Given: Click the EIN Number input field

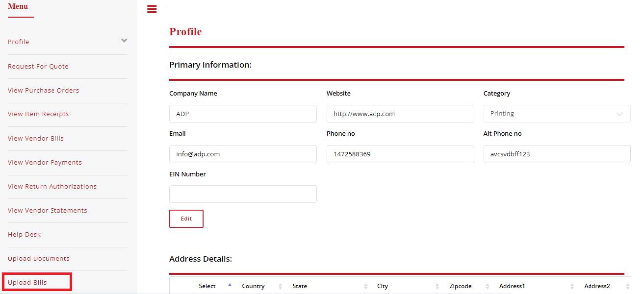Looking at the screenshot, I should 243,194.
